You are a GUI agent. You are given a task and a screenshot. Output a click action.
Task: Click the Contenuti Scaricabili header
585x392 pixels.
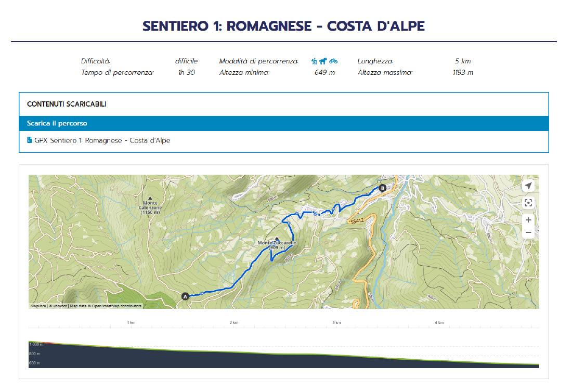coord(67,104)
